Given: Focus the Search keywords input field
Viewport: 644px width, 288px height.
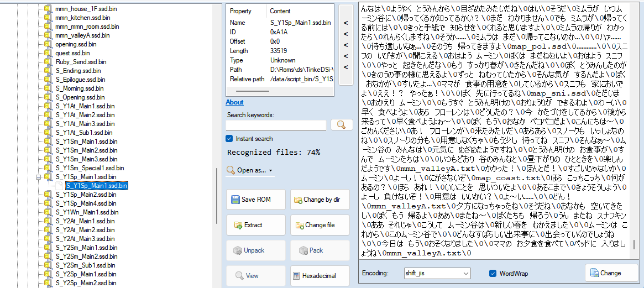Looking at the screenshot, I should click(276, 125).
